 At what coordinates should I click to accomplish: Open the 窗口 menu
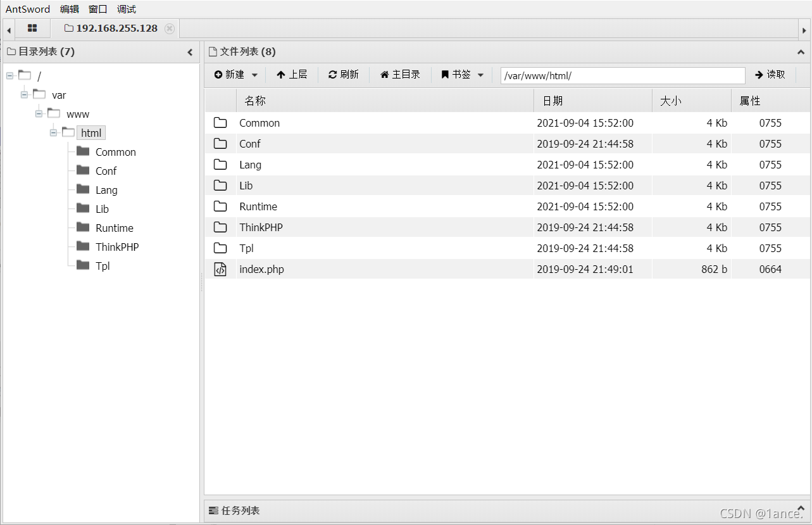click(98, 9)
